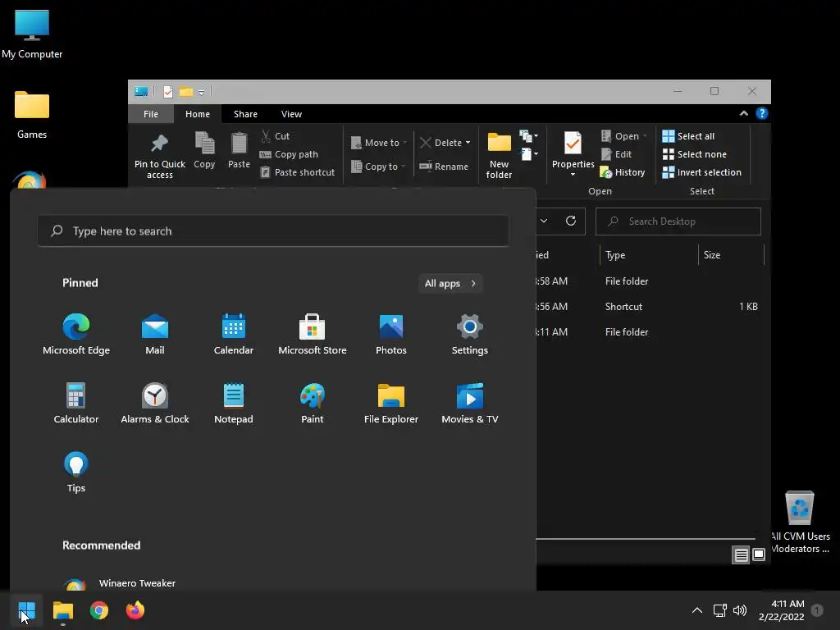Click the Paste ribbon button
The height and width of the screenshot is (630, 840).
click(239, 151)
